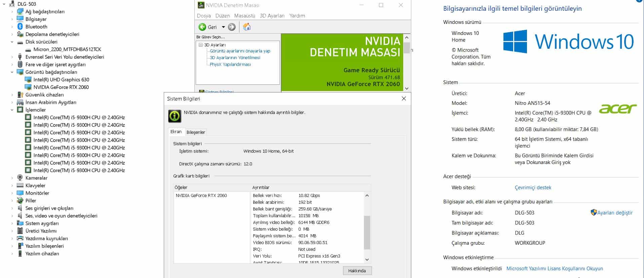Open NVIDIA Control Panel Home icon

(247, 27)
